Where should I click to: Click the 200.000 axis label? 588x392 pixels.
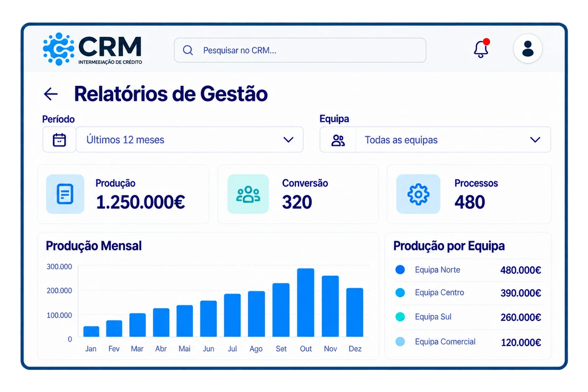tap(59, 291)
